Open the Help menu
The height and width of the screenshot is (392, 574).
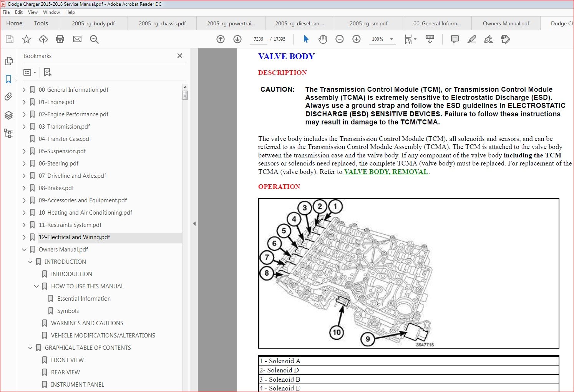(x=70, y=12)
